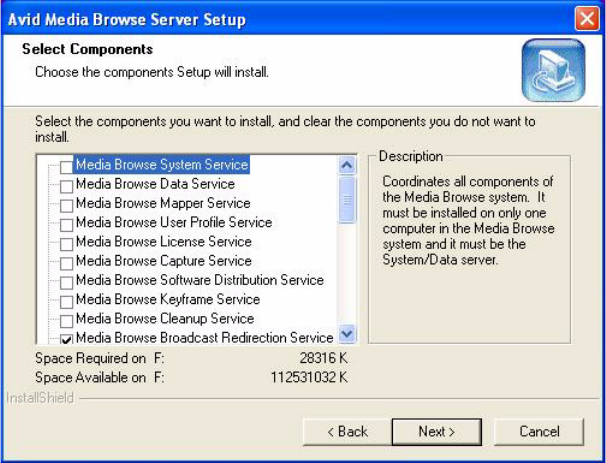Select Media Browse Broadcast Redirection Service label
Viewport: 606px width, 463px height.
[204, 338]
